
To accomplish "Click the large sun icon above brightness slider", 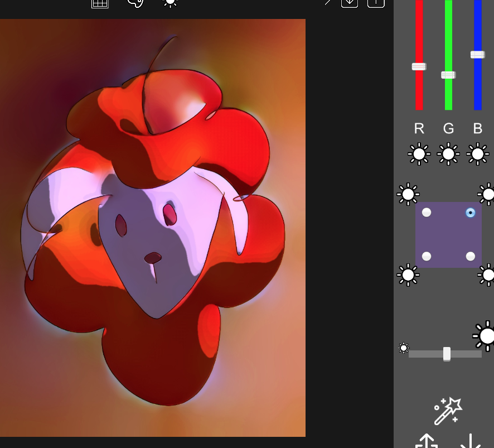I will pos(484,336).
